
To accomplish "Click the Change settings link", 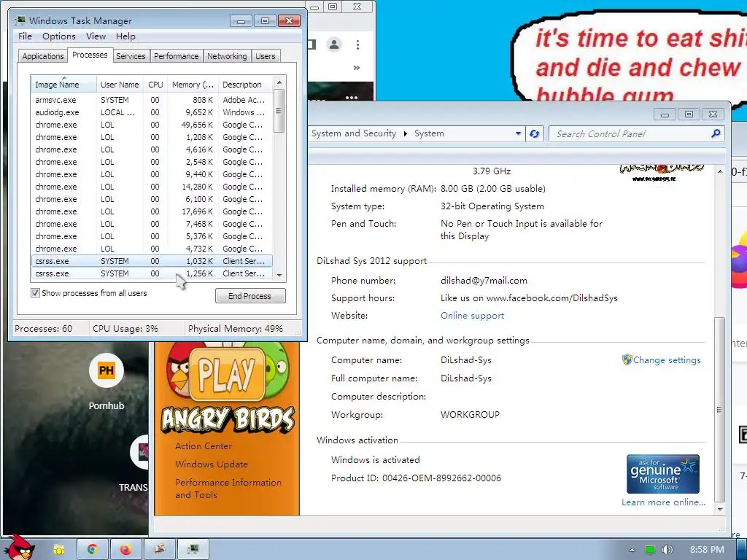I will point(667,360).
